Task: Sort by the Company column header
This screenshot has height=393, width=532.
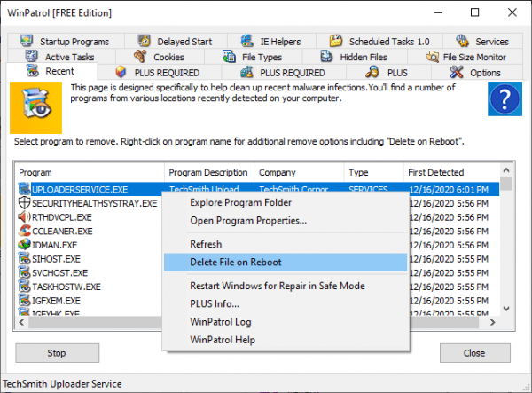Action: coord(299,172)
